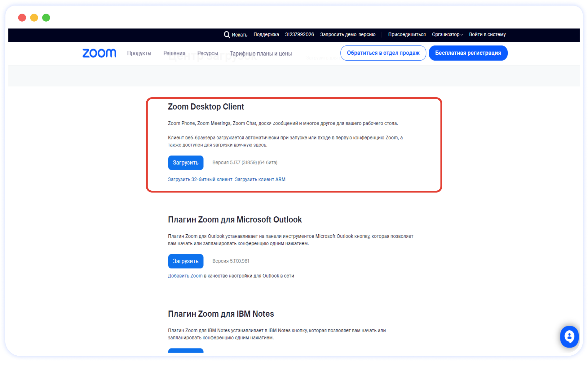Open the Ресурсы menu
This screenshot has width=588, height=382.
pyautogui.click(x=208, y=53)
